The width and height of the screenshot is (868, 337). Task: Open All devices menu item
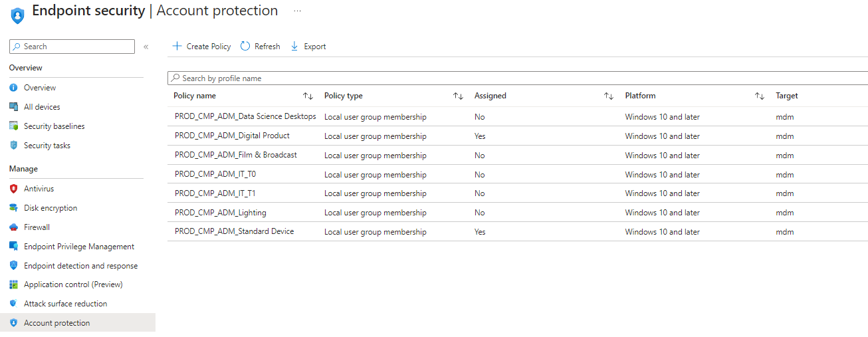pos(42,107)
